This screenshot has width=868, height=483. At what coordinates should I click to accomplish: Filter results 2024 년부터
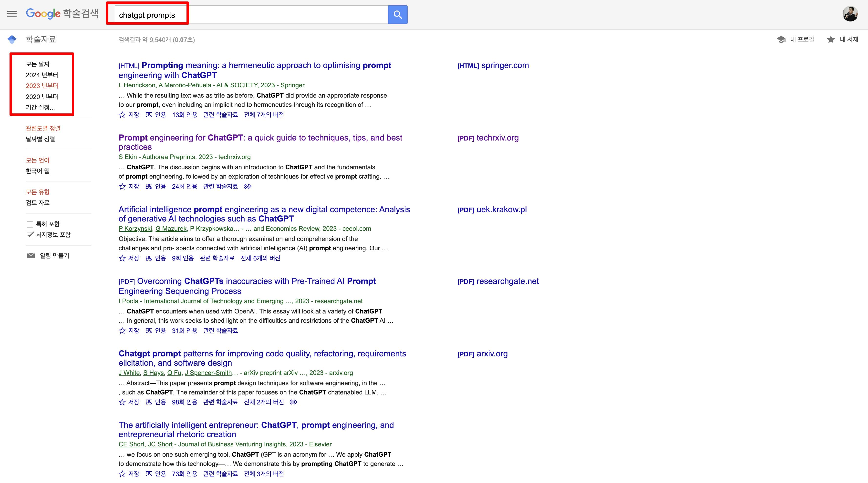(x=42, y=75)
